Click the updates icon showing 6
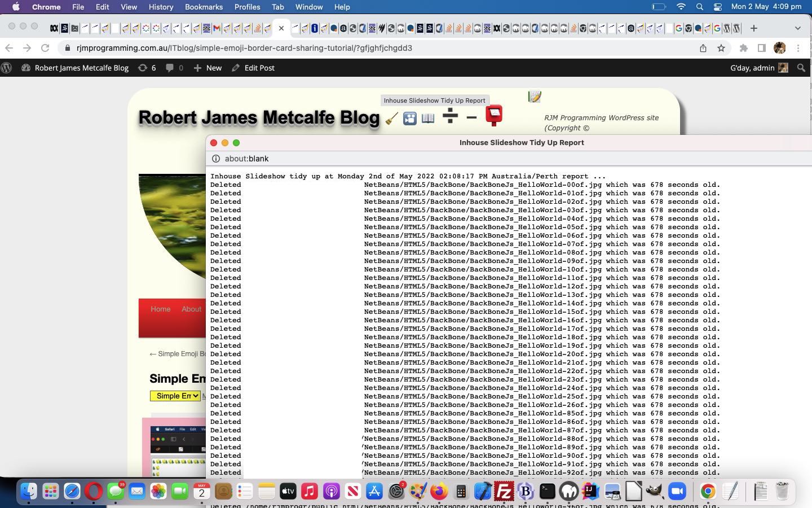The height and width of the screenshot is (508, 812). click(x=147, y=68)
